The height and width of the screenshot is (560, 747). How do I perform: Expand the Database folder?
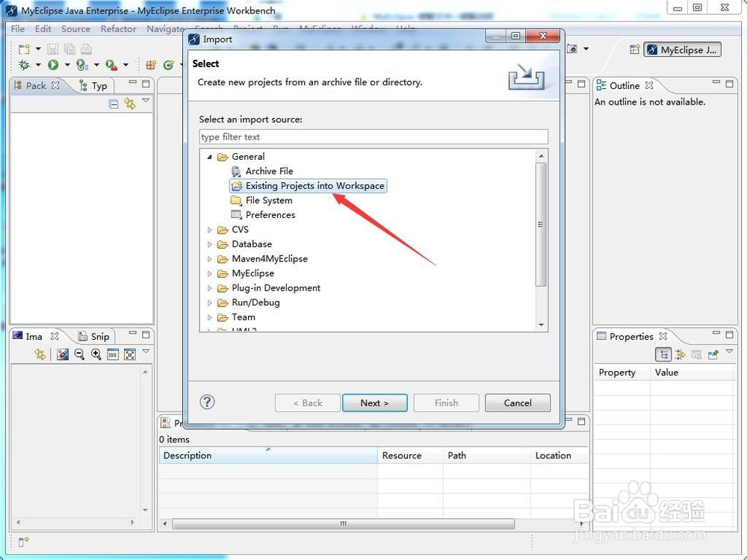(x=209, y=244)
